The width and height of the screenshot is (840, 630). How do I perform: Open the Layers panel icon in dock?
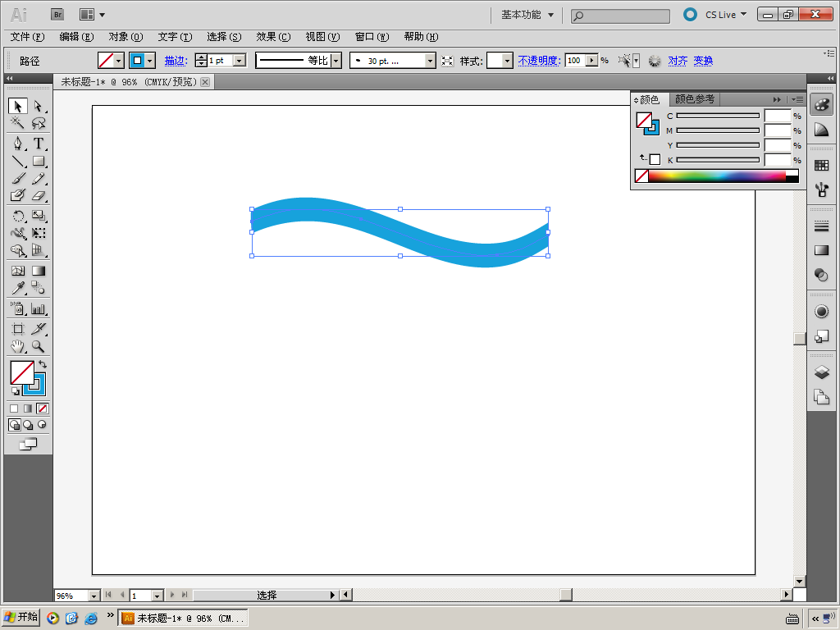click(821, 372)
